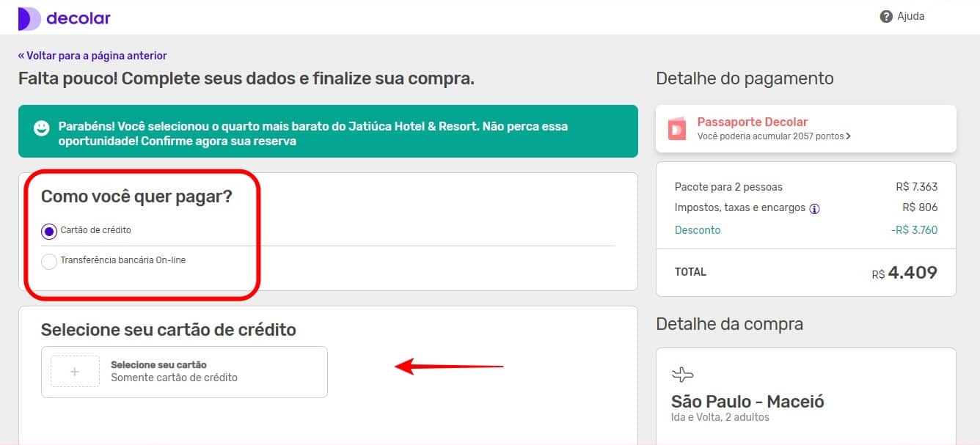Go back via Voltar para a página anterior

point(92,56)
